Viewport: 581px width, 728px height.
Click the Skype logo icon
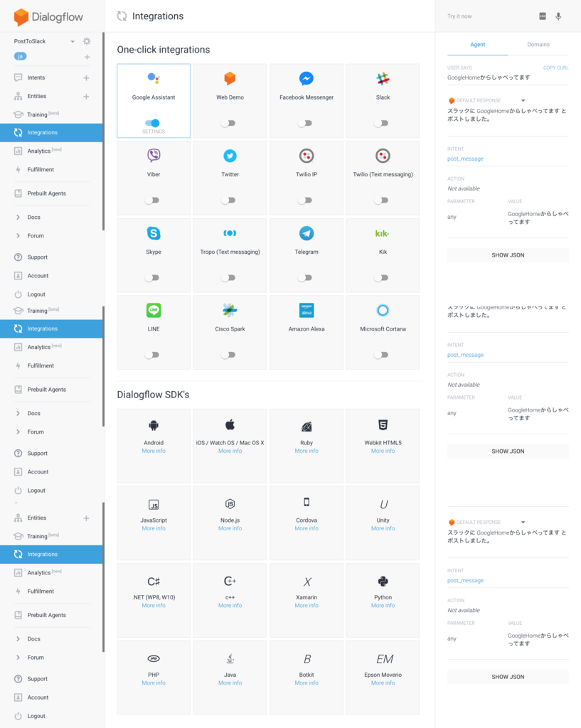(154, 233)
